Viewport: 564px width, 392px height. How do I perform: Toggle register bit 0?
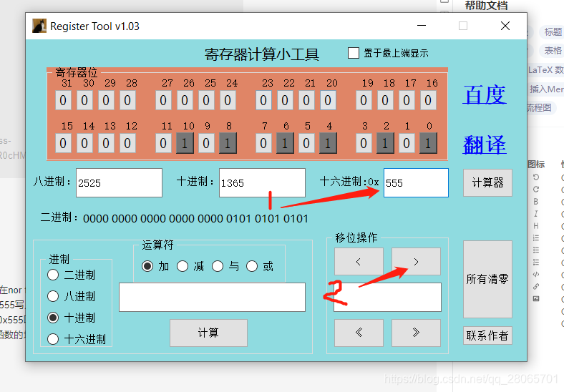[428, 143]
